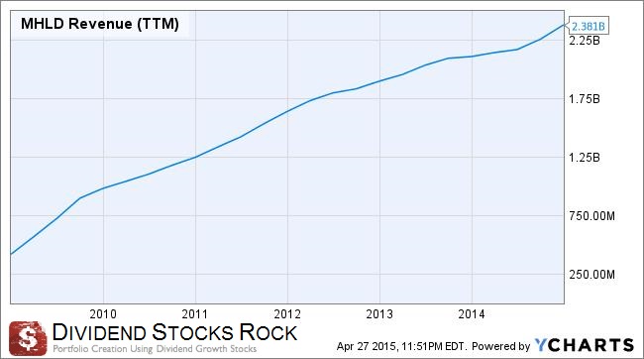Click the Powered by text

click(x=500, y=346)
